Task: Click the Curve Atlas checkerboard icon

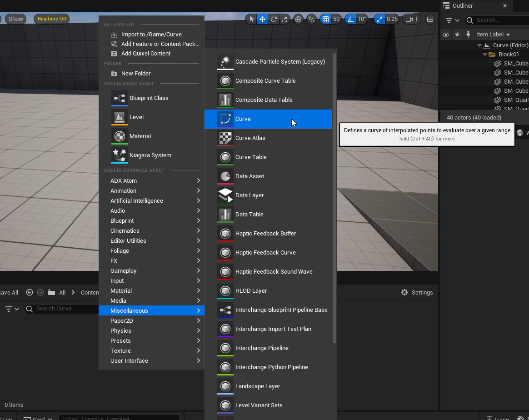Action: click(x=225, y=138)
